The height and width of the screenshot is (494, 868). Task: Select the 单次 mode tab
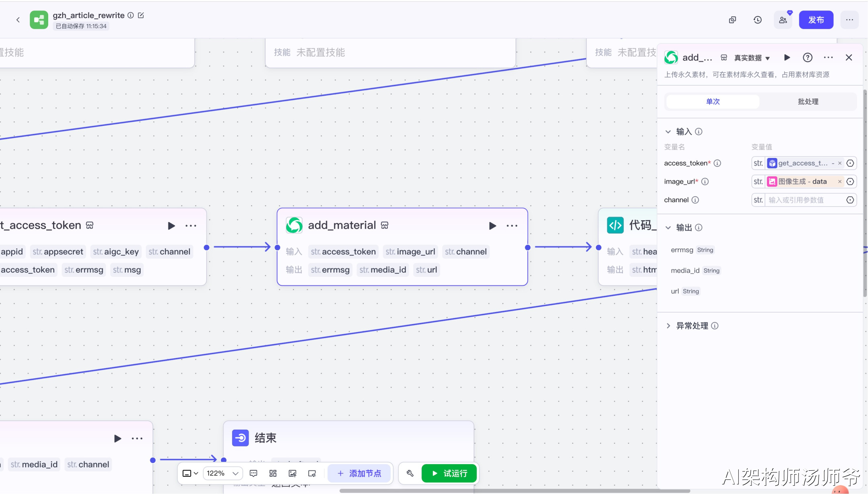713,102
